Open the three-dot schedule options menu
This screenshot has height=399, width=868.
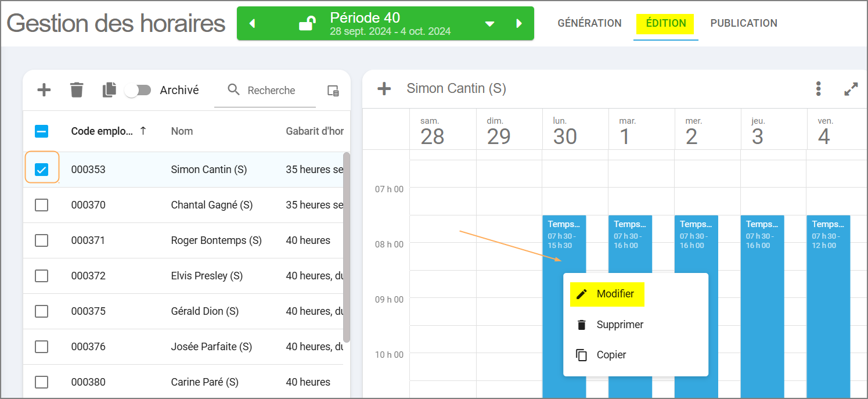click(819, 89)
